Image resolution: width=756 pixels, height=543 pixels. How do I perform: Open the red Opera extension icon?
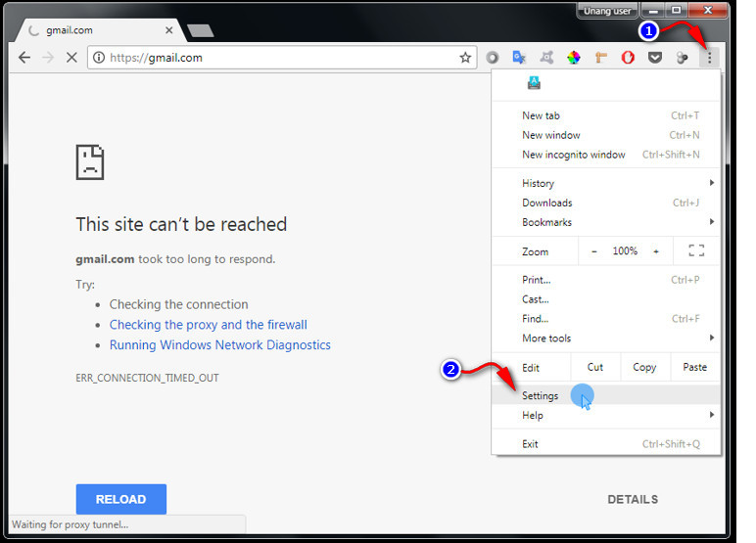[628, 58]
